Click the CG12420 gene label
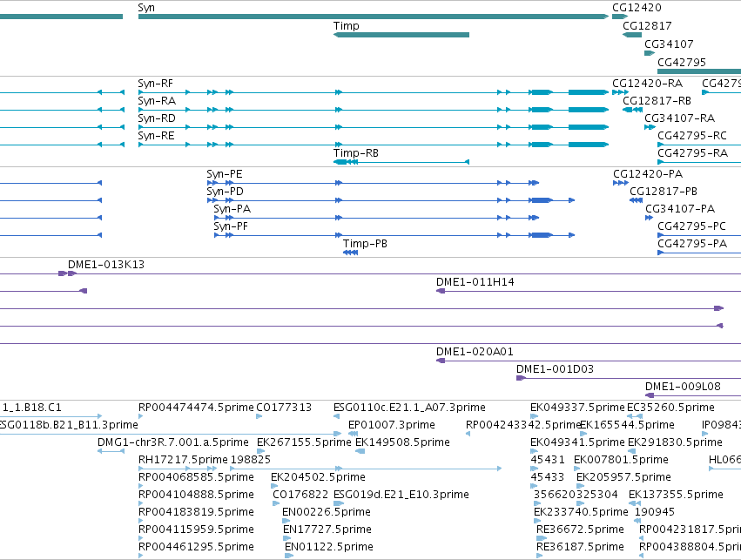This screenshot has width=741, height=560. [x=637, y=8]
